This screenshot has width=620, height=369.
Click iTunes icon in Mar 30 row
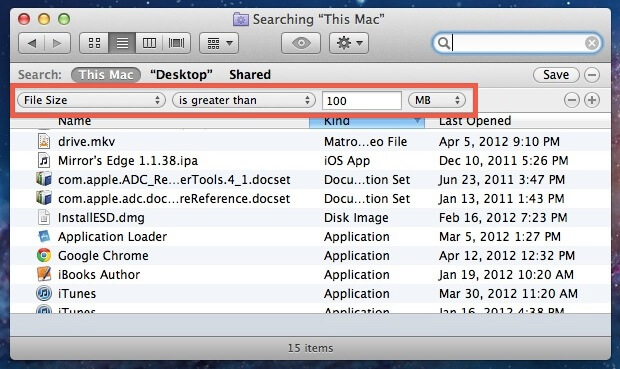tap(44, 293)
